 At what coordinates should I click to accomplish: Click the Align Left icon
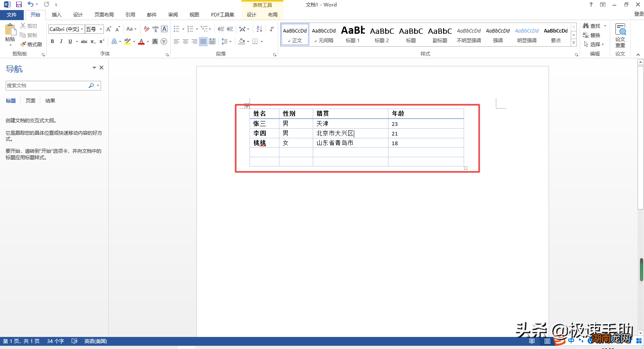tap(177, 41)
